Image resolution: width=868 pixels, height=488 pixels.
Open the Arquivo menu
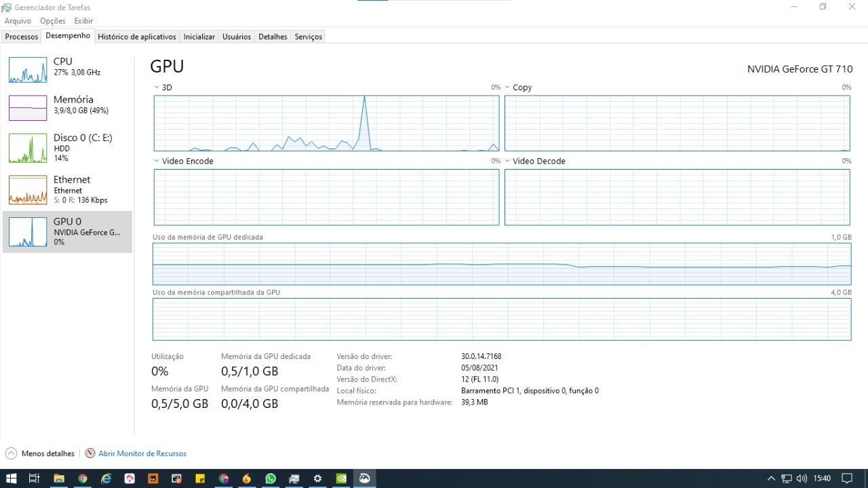[x=18, y=21]
